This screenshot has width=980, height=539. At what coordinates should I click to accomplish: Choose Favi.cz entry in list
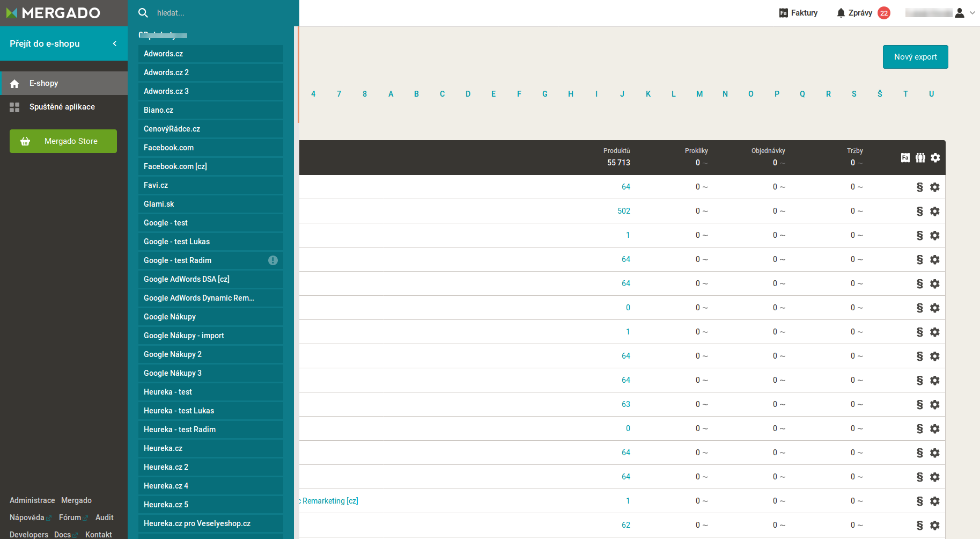pos(211,185)
